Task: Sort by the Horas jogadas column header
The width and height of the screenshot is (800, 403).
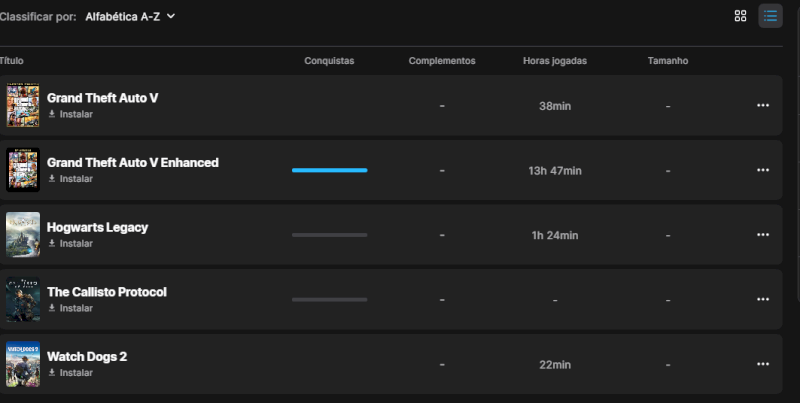Action: click(x=554, y=61)
